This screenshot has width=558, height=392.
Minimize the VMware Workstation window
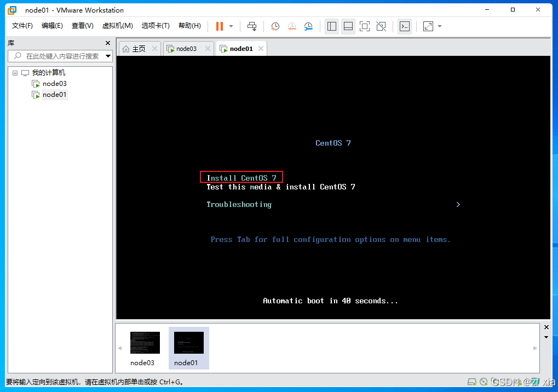click(x=487, y=10)
